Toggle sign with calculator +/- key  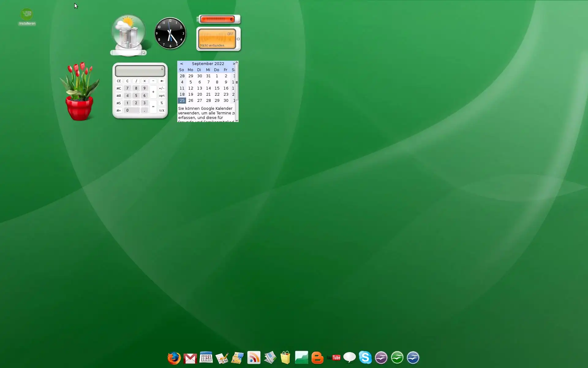point(162,88)
